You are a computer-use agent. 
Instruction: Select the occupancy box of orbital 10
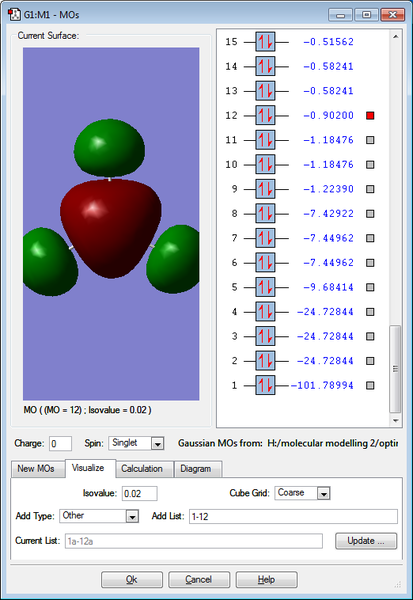point(265,165)
